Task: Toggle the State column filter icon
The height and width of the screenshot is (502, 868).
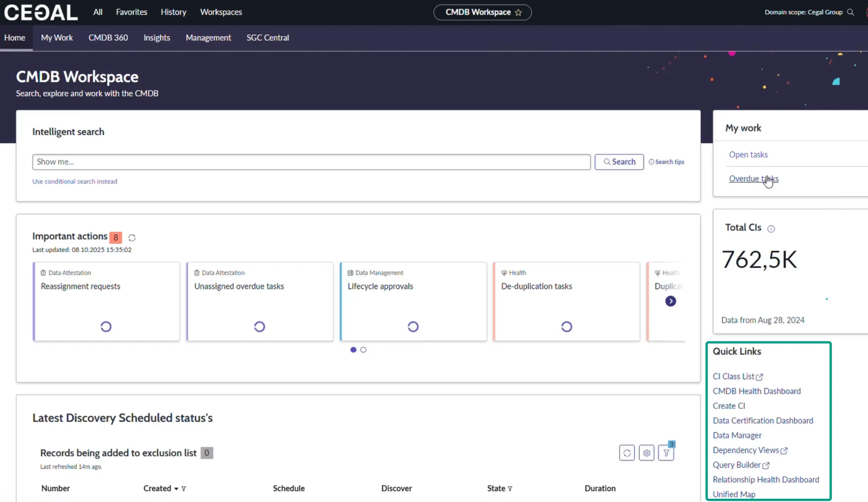Action: 510,488
